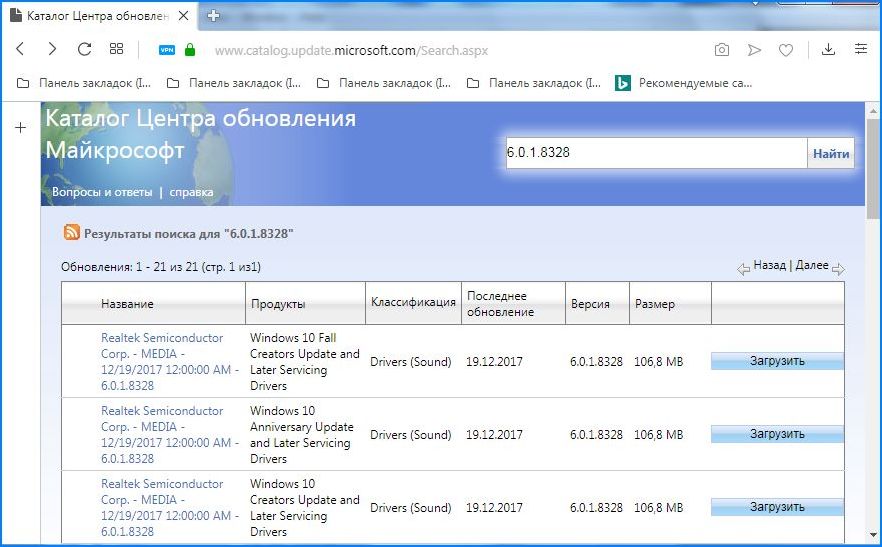Reload the page with the refresh icon
882x547 pixels.
(x=84, y=50)
